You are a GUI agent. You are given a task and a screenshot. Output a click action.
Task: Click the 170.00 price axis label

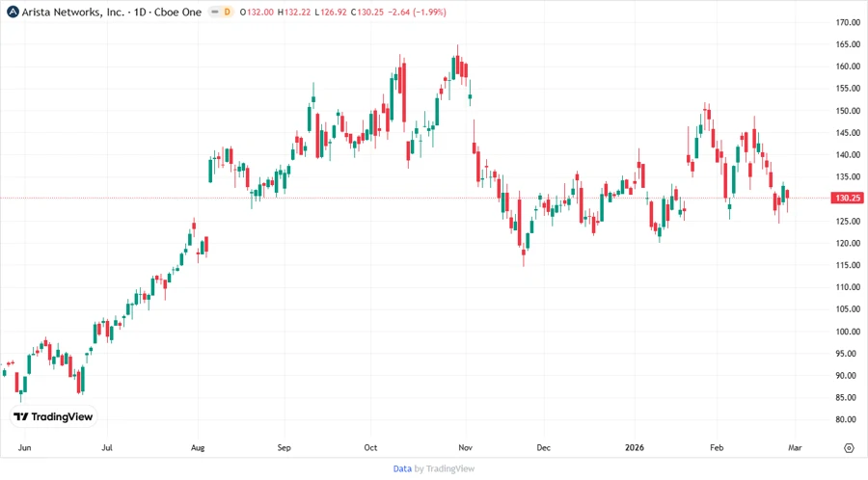coord(848,22)
